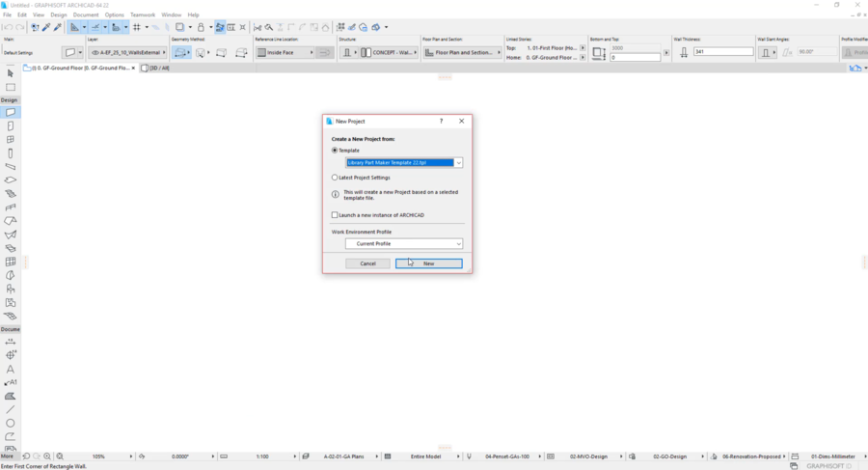Click the Pick Up Parameters eyedropper icon

(46, 27)
